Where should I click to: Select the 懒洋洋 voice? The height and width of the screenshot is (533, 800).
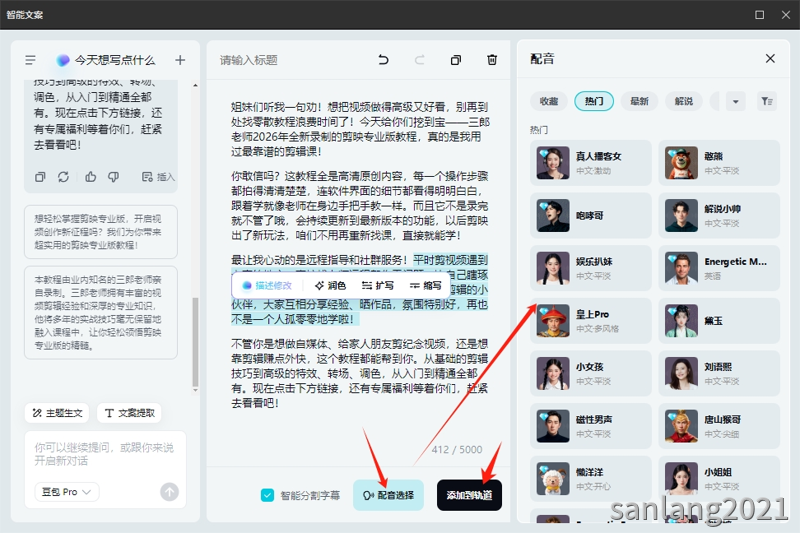591,478
